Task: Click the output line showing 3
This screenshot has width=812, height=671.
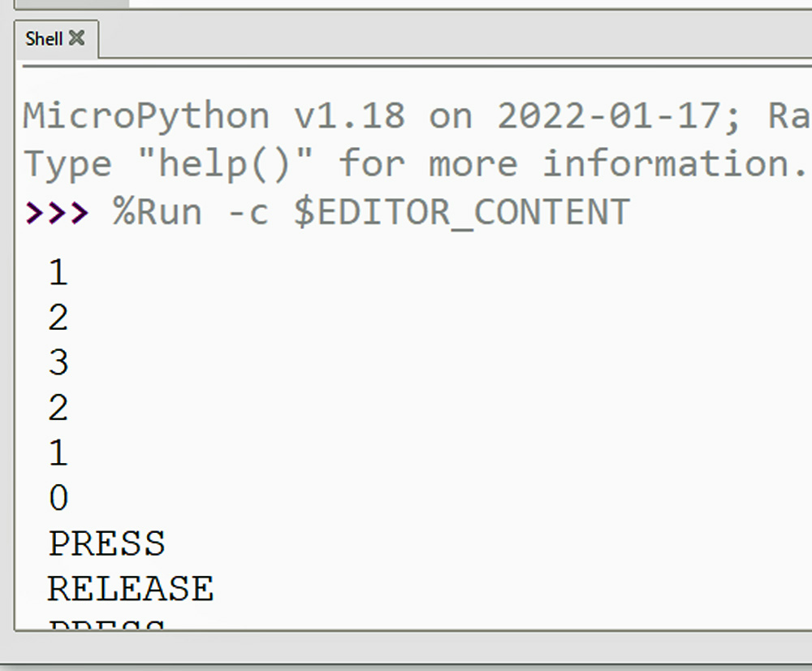Action: tap(58, 362)
